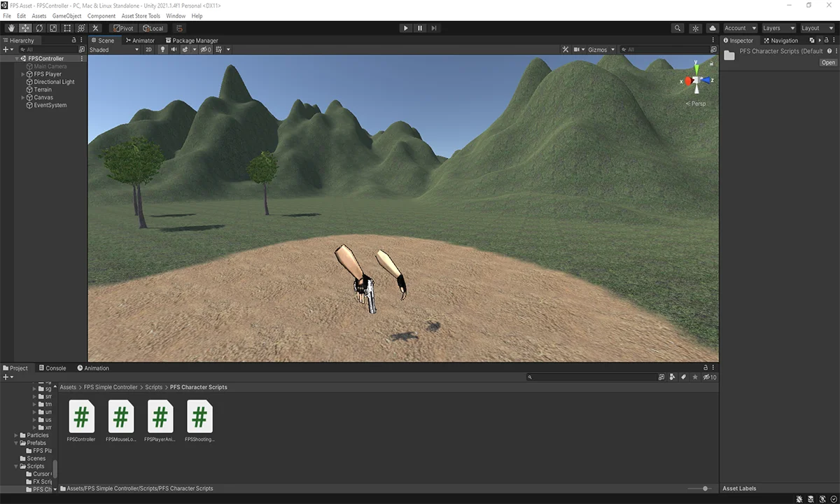This screenshot has width=840, height=504.
Task: Toggle Local/Global handle rotation
Action: tap(153, 28)
